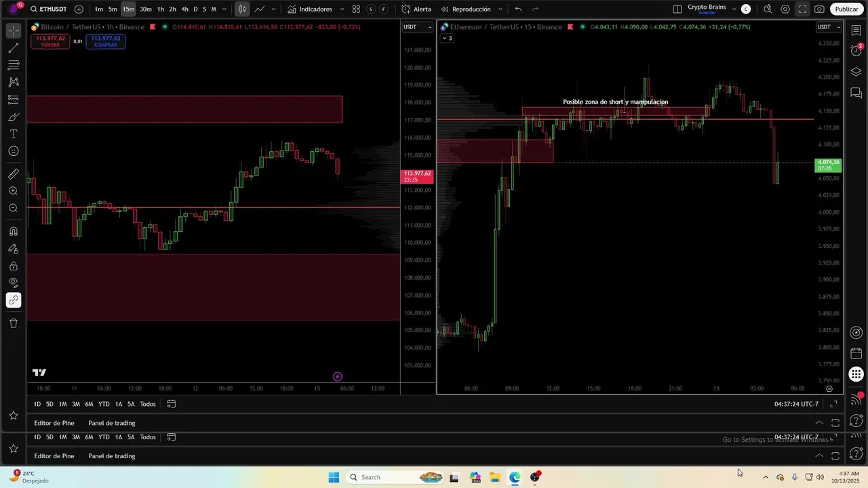868x488 pixels.
Task: Expand the manage layouts dropdown arrow
Action: click(x=734, y=9)
